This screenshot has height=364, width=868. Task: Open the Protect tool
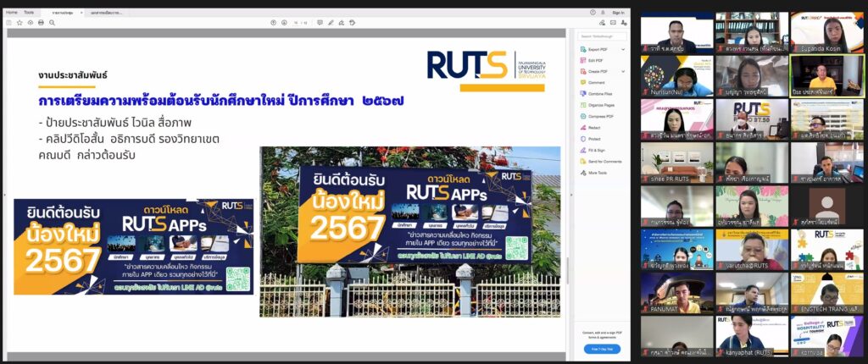[590, 139]
